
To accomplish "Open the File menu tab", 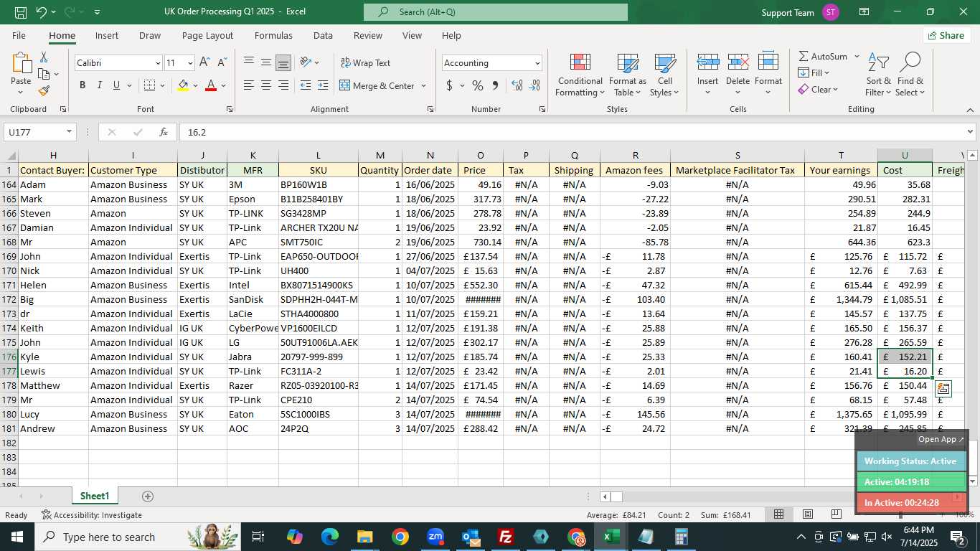I will click(19, 35).
